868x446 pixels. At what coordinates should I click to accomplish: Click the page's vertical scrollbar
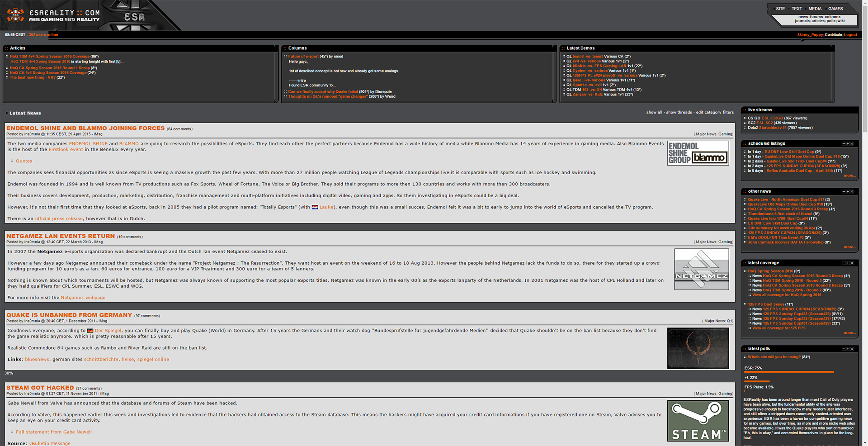click(864, 226)
